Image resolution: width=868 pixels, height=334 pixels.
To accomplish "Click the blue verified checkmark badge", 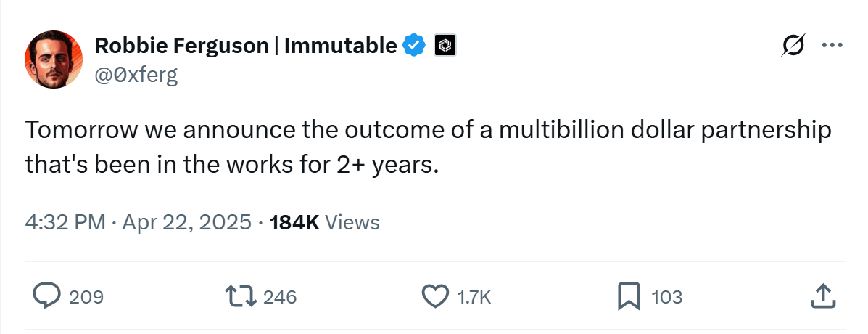I will tap(414, 46).
